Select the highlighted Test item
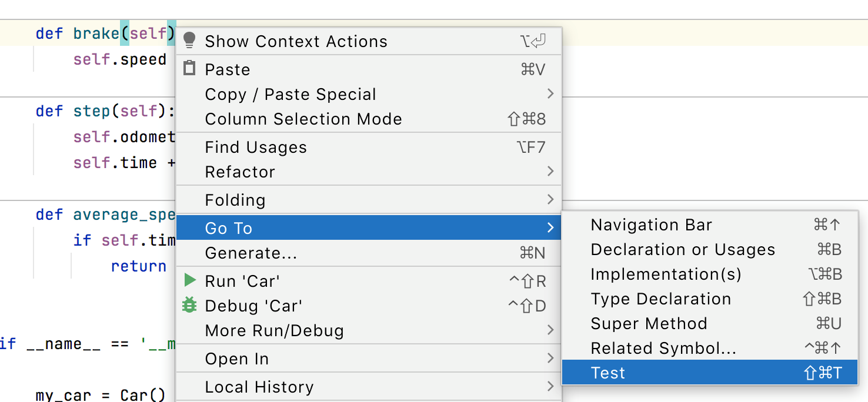 click(x=608, y=373)
